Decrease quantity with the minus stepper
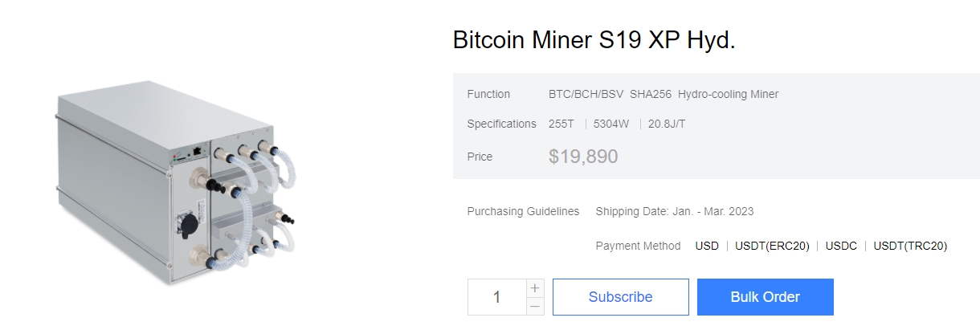 [536, 306]
